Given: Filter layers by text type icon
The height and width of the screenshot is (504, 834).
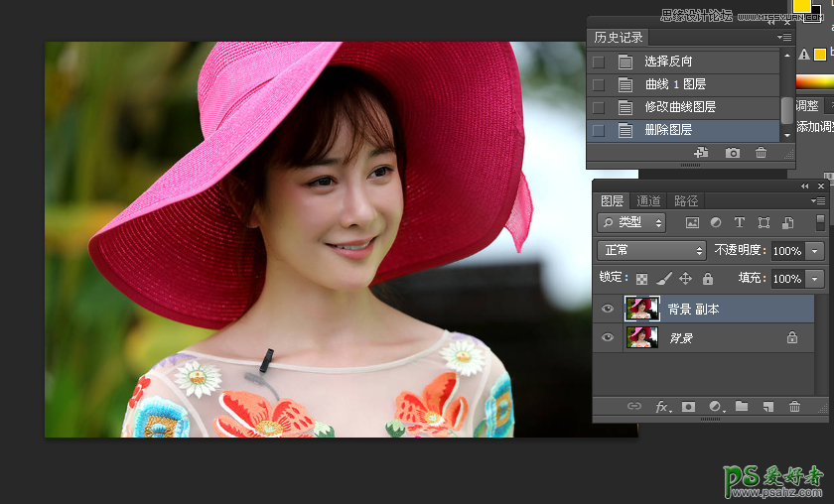Looking at the screenshot, I should (x=740, y=223).
